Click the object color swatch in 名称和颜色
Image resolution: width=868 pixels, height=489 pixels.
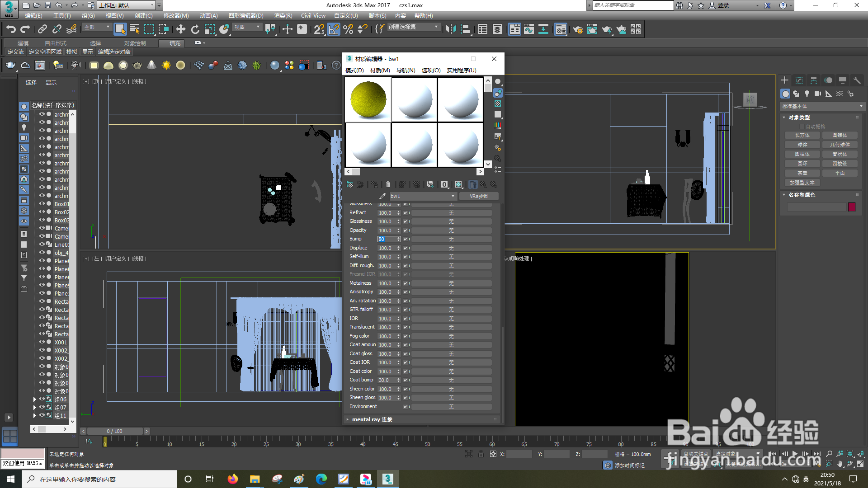point(852,207)
